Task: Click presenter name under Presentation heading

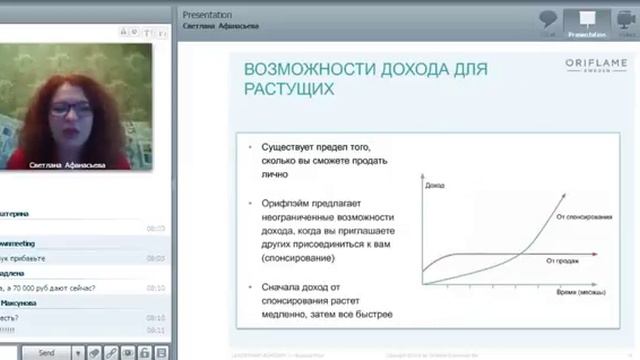Action: (x=220, y=26)
